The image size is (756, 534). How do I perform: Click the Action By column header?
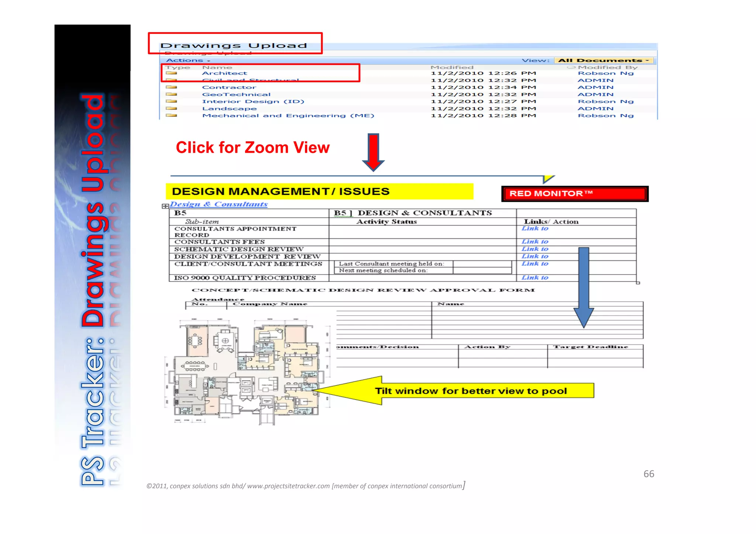[x=487, y=347]
